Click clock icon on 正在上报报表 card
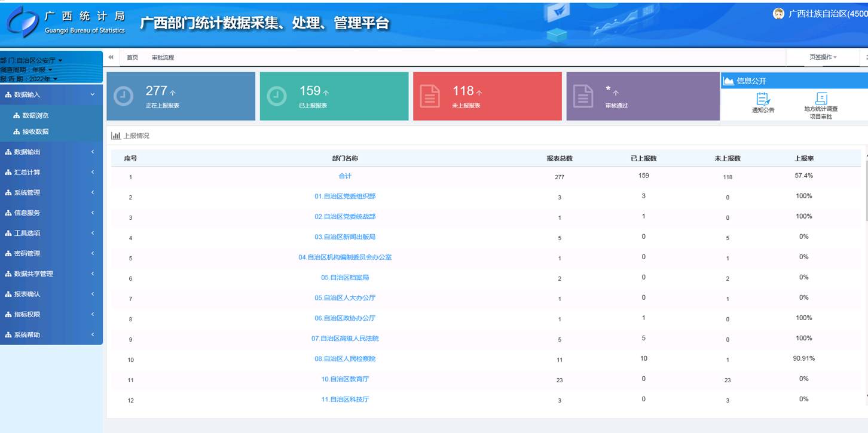 [124, 96]
